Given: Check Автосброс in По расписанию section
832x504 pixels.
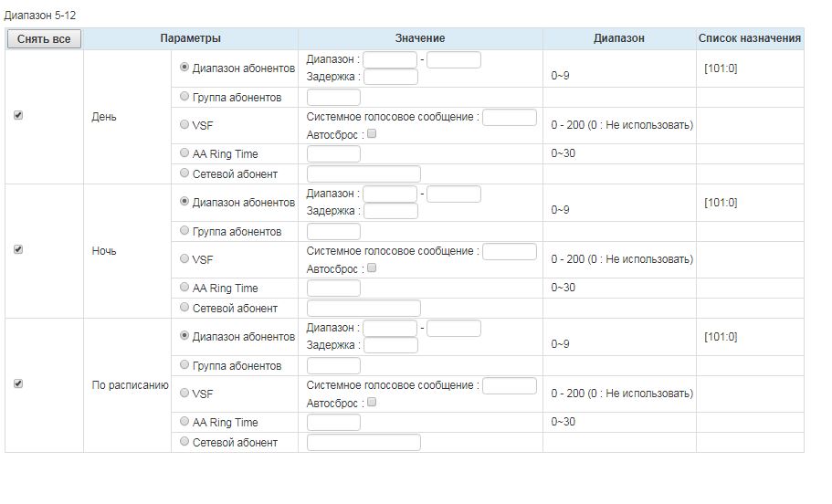Looking at the screenshot, I should tap(372, 403).
